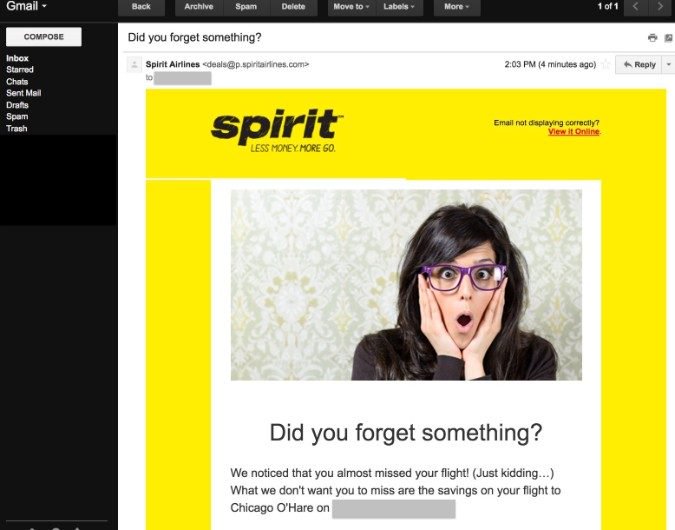
Task: Print this email with the printer icon
Action: [652, 38]
